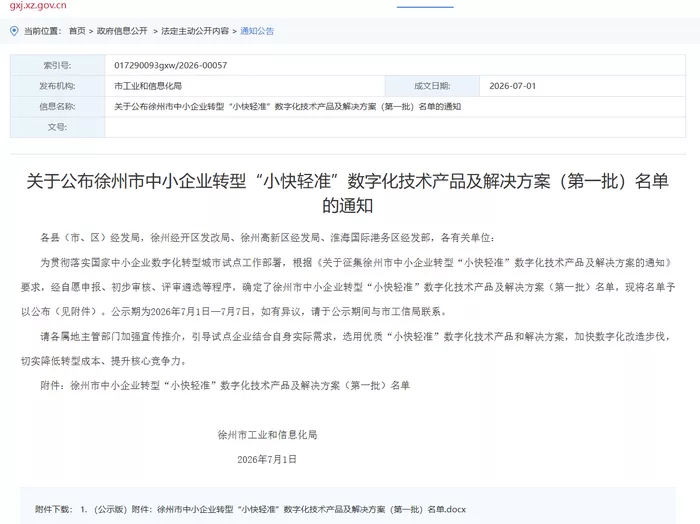Click the paragraph starting 请各属地主管部门

[x=346, y=348]
